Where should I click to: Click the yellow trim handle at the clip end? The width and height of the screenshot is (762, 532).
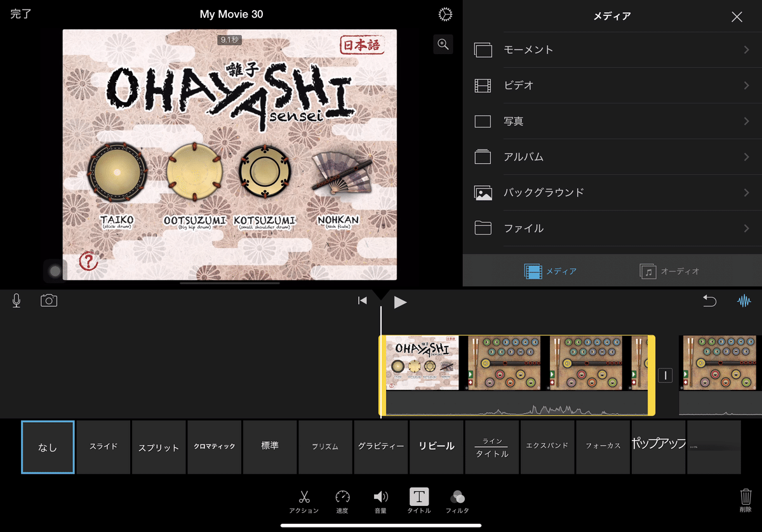coord(651,375)
